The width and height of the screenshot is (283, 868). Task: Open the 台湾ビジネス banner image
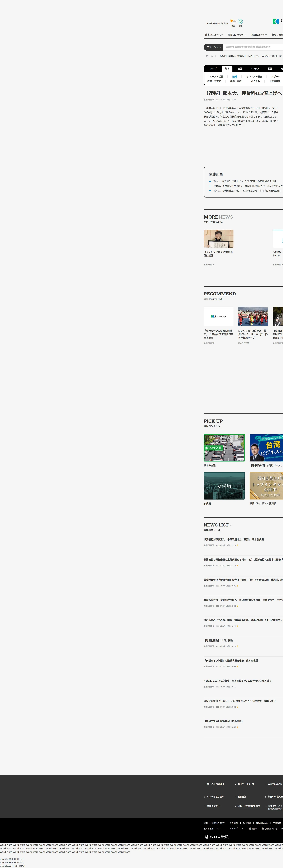click(266, 448)
